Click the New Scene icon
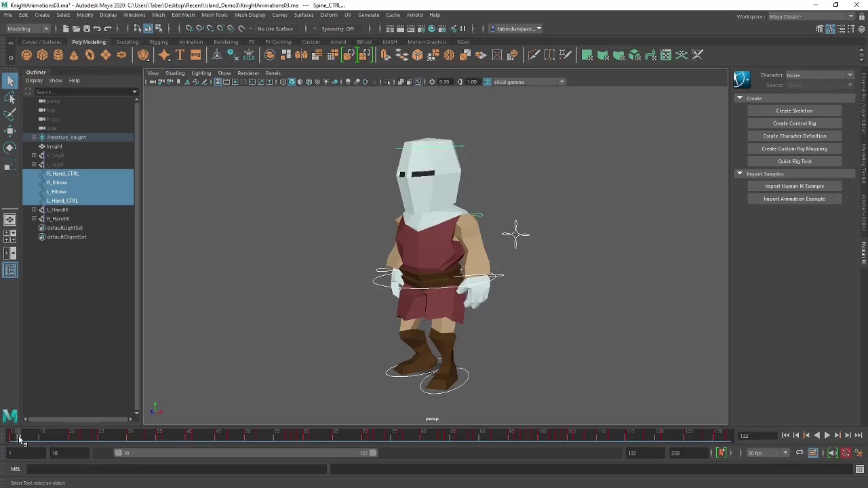Image resolution: width=868 pixels, height=488 pixels. [x=65, y=28]
